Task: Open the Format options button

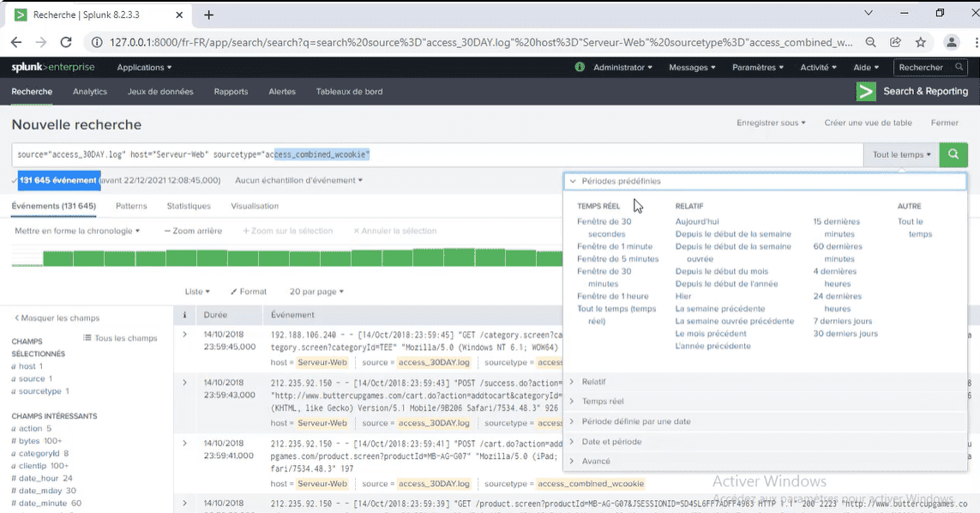Action: 248,292
